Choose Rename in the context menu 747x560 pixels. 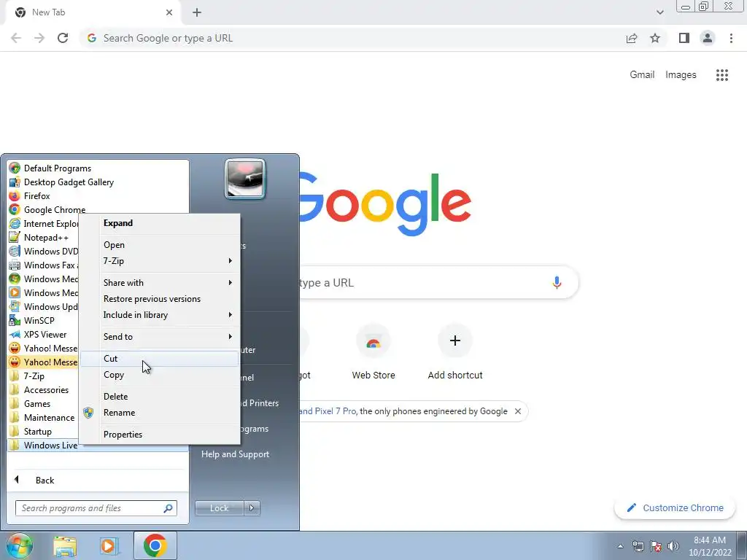coord(160,413)
